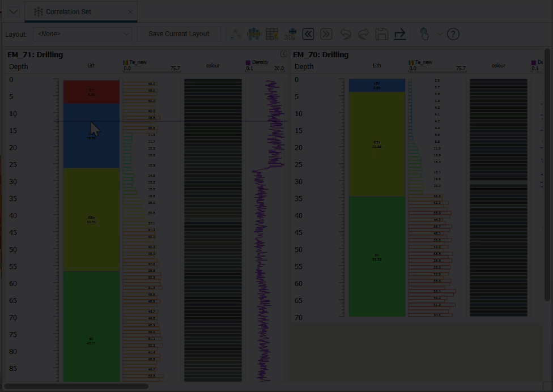Click the save floppy disk icon
Screen dimensions: 553x392
[382, 34]
